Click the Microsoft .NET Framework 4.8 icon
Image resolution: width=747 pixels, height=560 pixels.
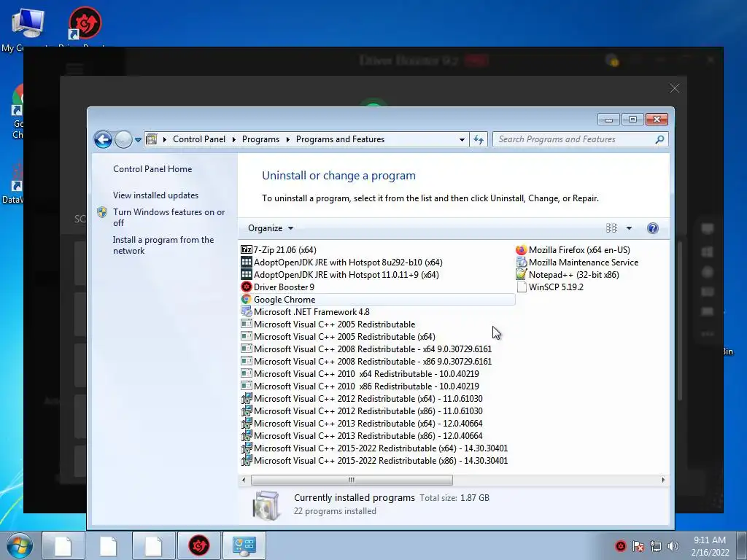[247, 311]
